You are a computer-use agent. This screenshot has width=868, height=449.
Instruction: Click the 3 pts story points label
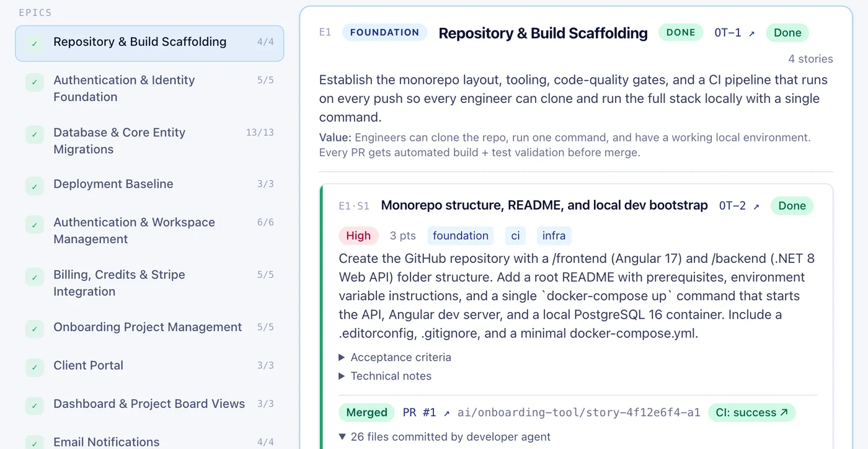(x=403, y=236)
